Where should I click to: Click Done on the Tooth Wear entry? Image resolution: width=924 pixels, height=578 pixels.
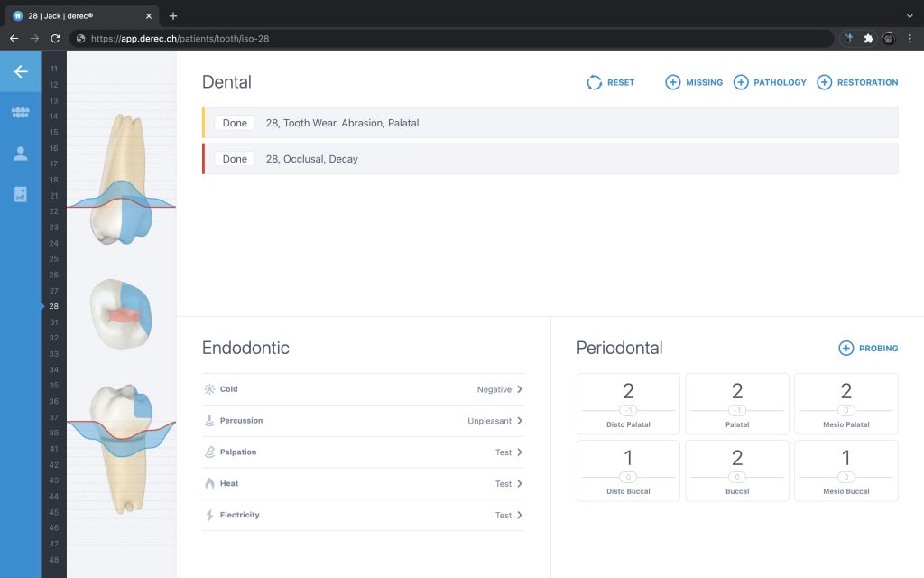coord(235,123)
